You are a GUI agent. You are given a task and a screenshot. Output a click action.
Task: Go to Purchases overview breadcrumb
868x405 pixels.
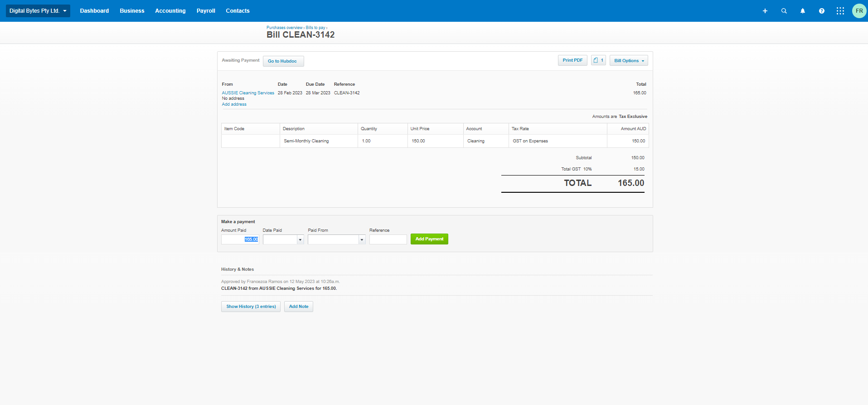(284, 28)
